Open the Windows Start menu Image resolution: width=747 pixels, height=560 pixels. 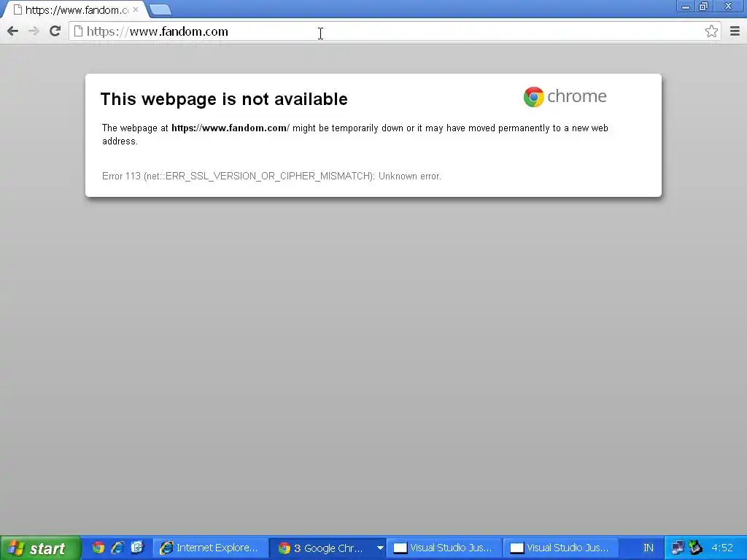41,548
